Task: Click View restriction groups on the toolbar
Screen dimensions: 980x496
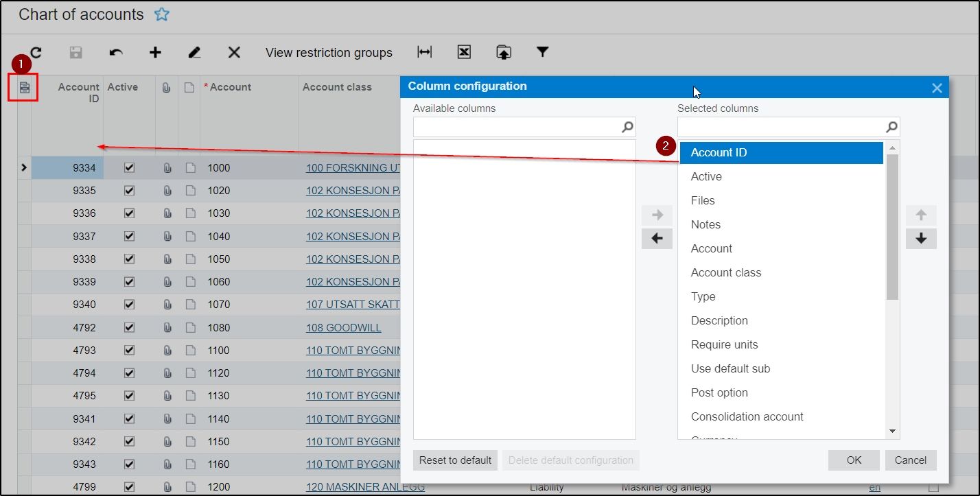Action: coord(329,52)
